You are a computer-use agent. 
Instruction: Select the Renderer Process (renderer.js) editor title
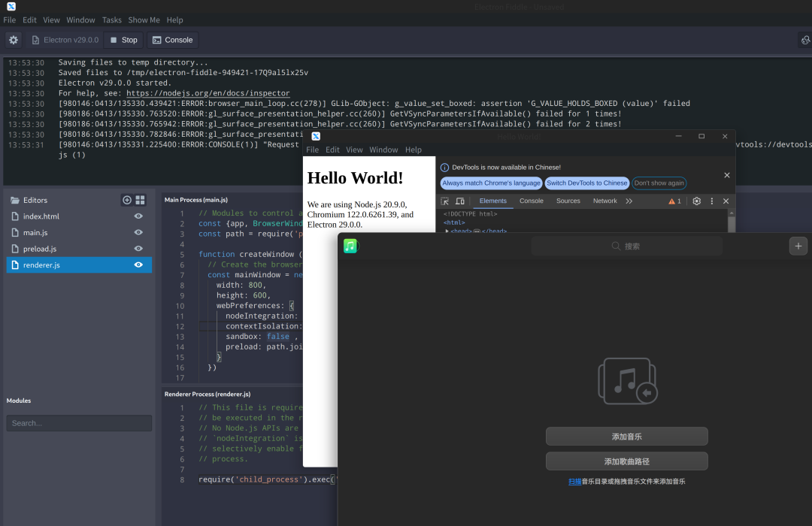pyautogui.click(x=208, y=394)
